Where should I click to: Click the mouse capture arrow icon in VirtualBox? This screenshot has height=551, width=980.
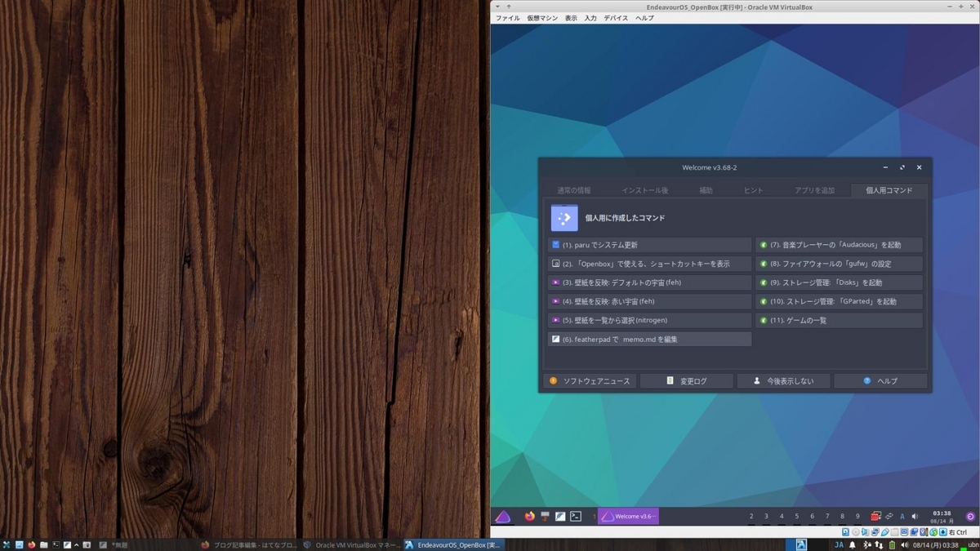coord(942,532)
